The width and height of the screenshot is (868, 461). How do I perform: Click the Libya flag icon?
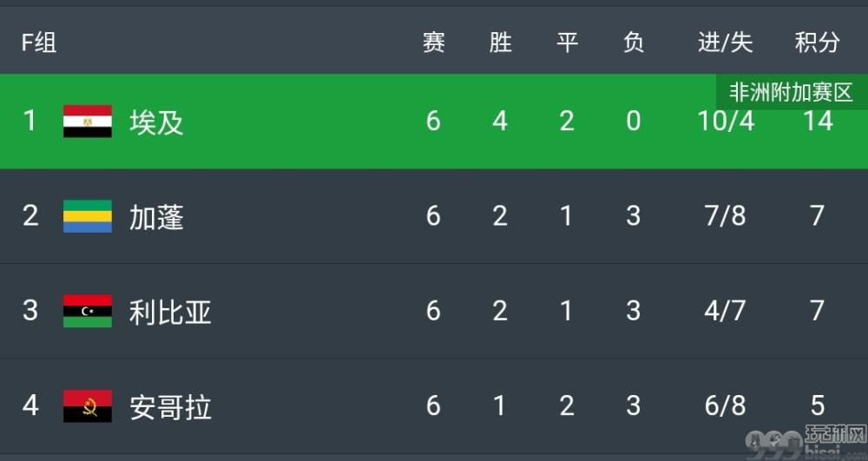click(x=88, y=311)
